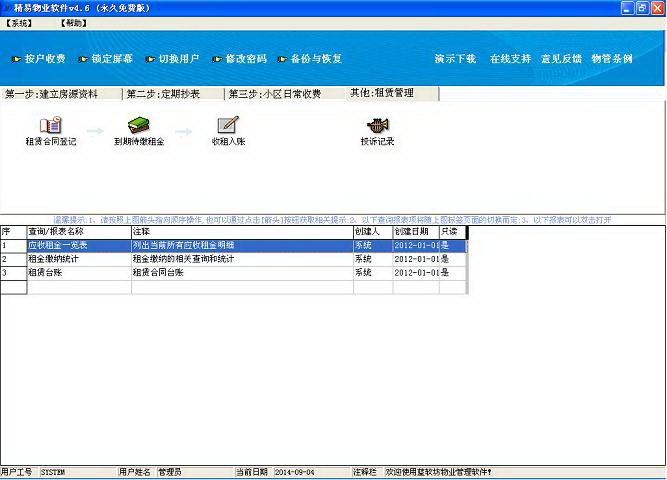Click 切换用户 in the toolbar
Viewport: 667px width, 480px height.
[173, 59]
